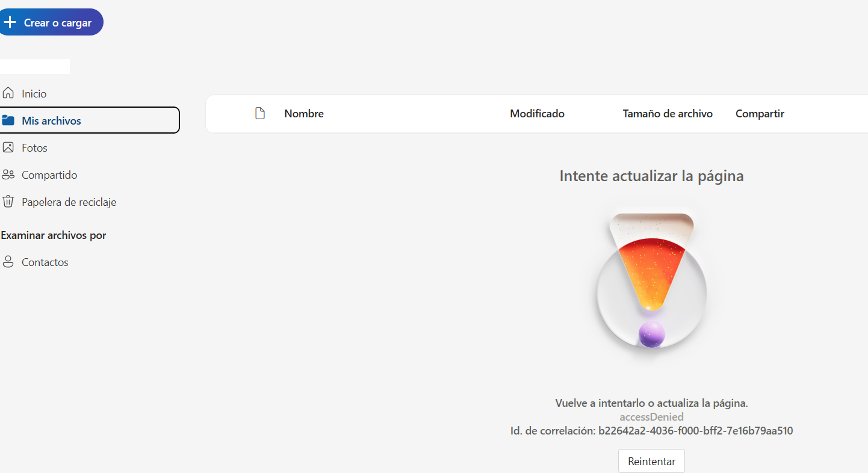Click the plus icon in Crear o cargar
The image size is (868, 473).
(10, 22)
